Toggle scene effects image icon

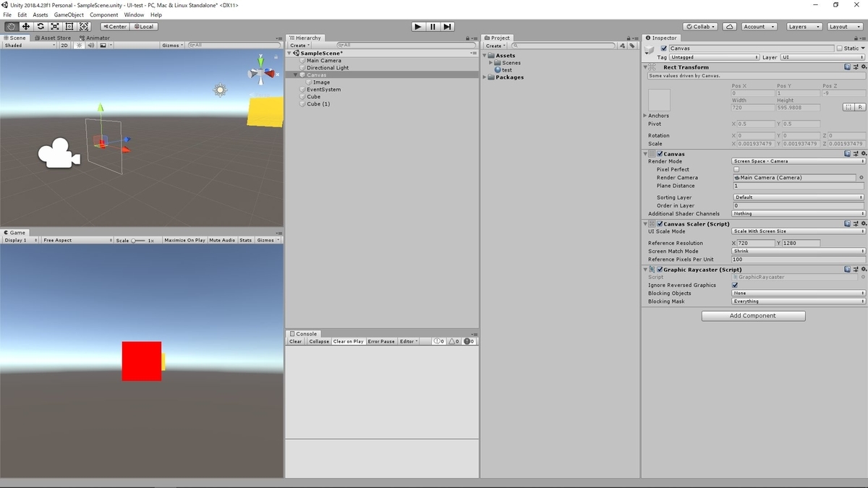103,46
